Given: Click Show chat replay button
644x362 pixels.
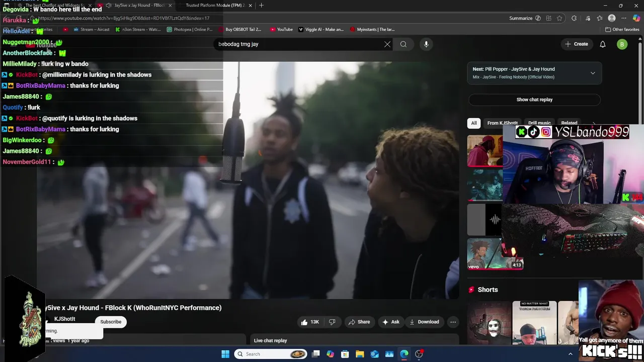Looking at the screenshot, I should coord(534,100).
